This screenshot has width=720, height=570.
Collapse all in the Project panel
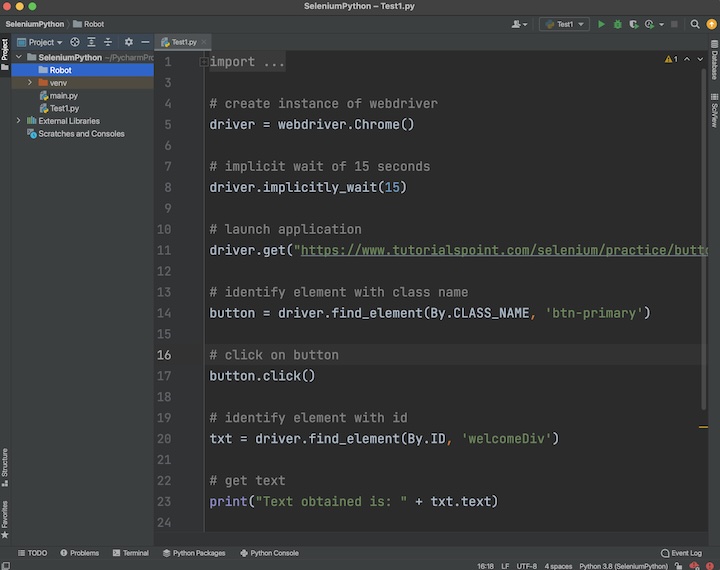coord(108,42)
